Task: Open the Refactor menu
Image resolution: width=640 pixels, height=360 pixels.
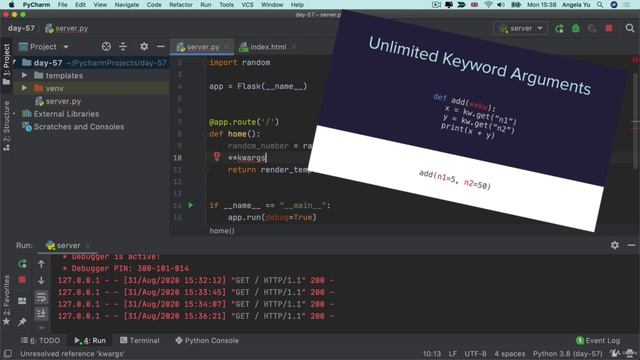Action: 181,5
